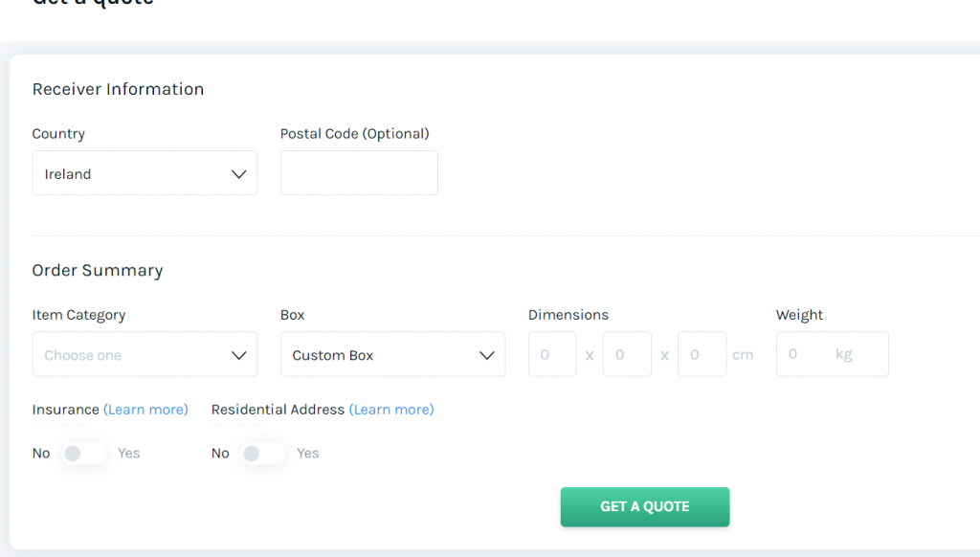Image resolution: width=980 pixels, height=557 pixels.
Task: Focus the Postal Code input field
Action: [x=360, y=172]
